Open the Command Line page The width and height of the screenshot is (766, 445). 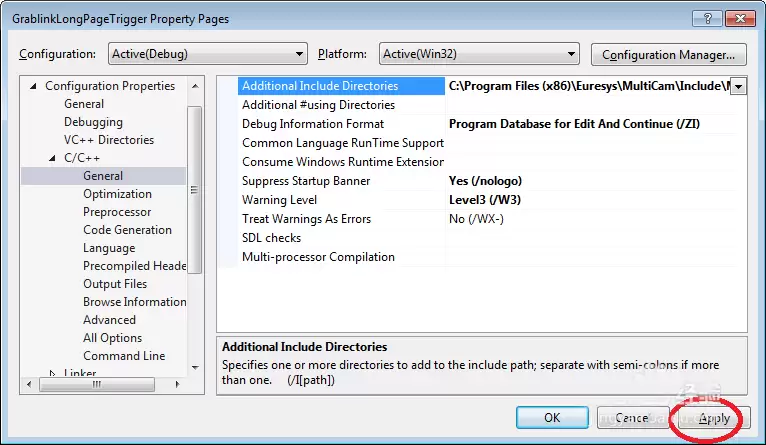pyautogui.click(x=124, y=356)
